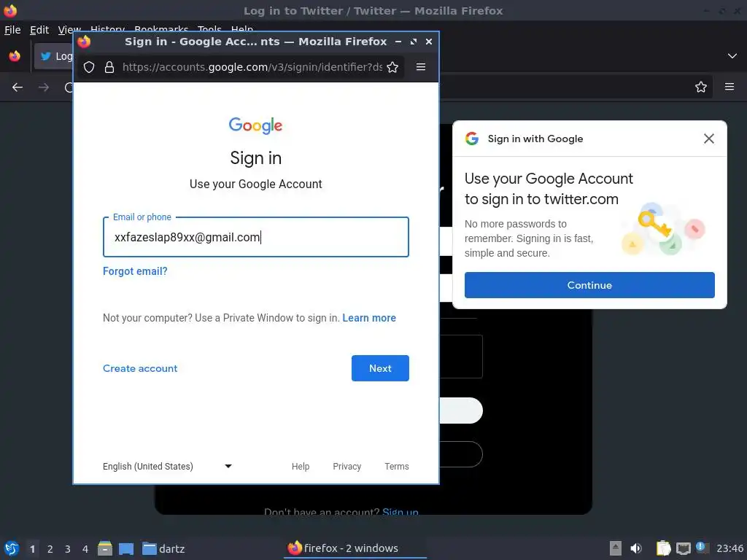Click the forward arrow in main Firefox window
Image resolution: width=747 pixels, height=560 pixels.
click(x=44, y=87)
